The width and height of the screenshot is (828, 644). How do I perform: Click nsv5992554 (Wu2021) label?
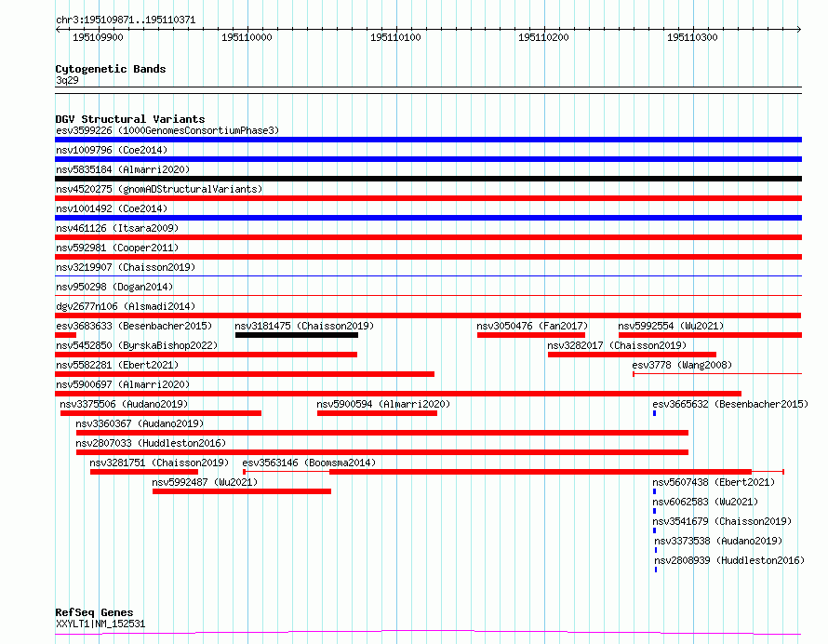(671, 326)
